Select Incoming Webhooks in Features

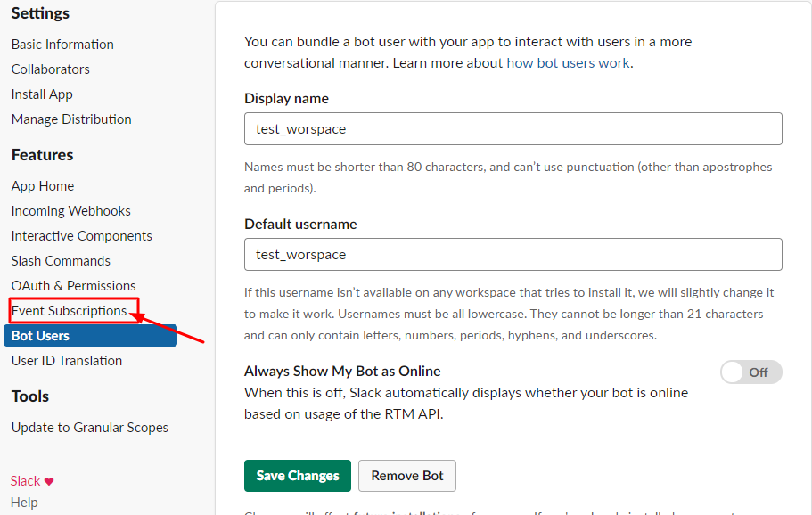[71, 211]
